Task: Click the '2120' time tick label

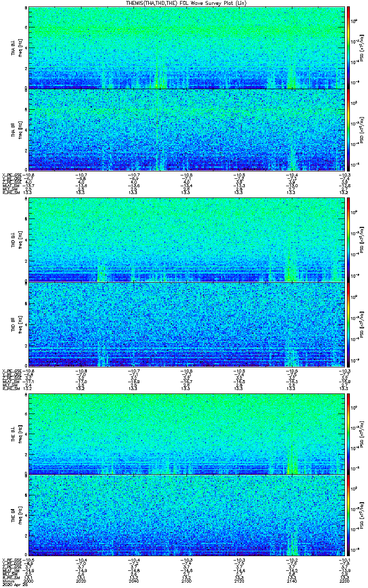Action: [238, 581]
